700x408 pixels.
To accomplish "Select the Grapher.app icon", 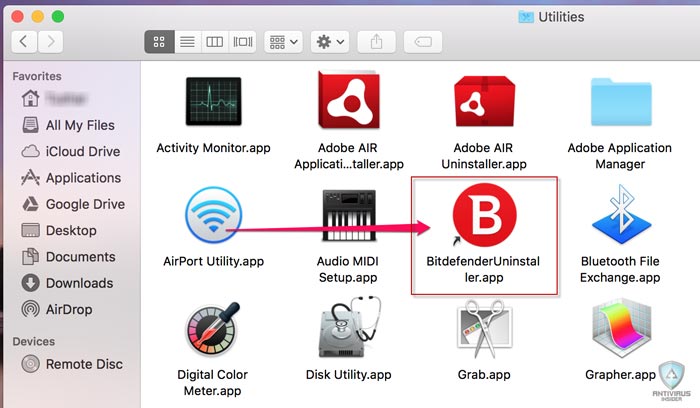I will pyautogui.click(x=621, y=328).
